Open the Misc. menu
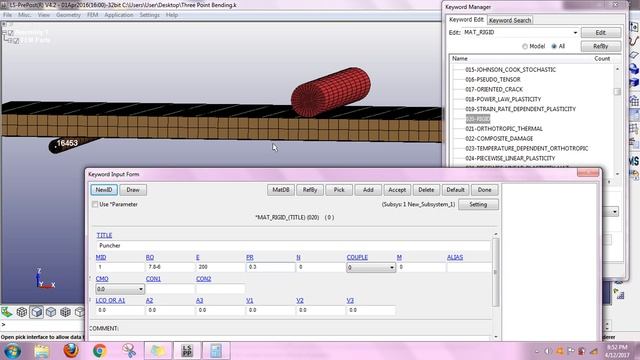The width and height of the screenshot is (640, 360). pos(24,15)
